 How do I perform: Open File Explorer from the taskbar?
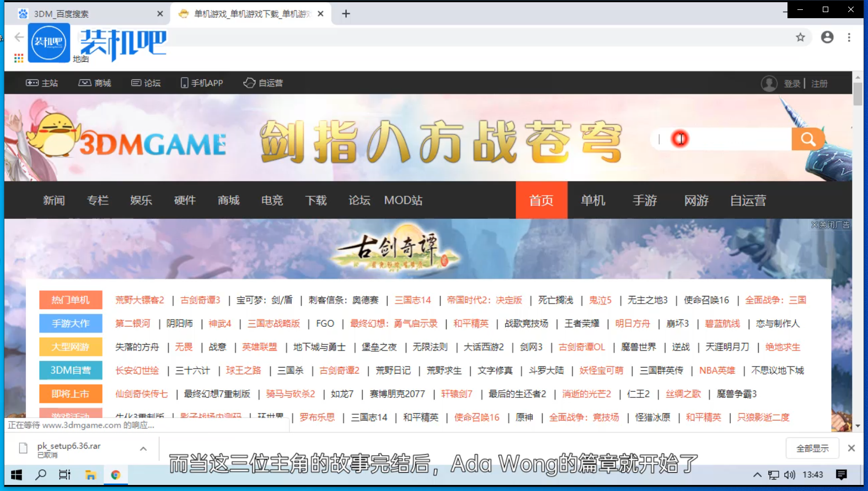coord(90,474)
